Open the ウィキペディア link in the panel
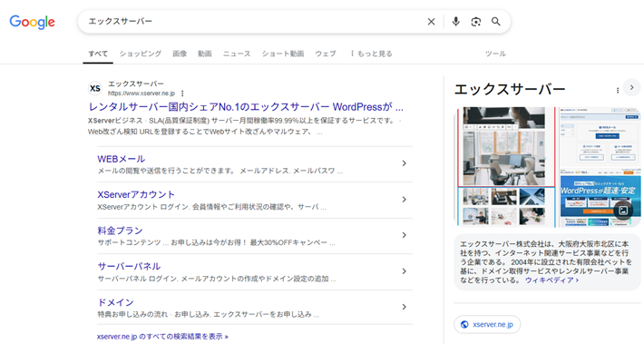The width and height of the screenshot is (644, 344). pos(551,280)
